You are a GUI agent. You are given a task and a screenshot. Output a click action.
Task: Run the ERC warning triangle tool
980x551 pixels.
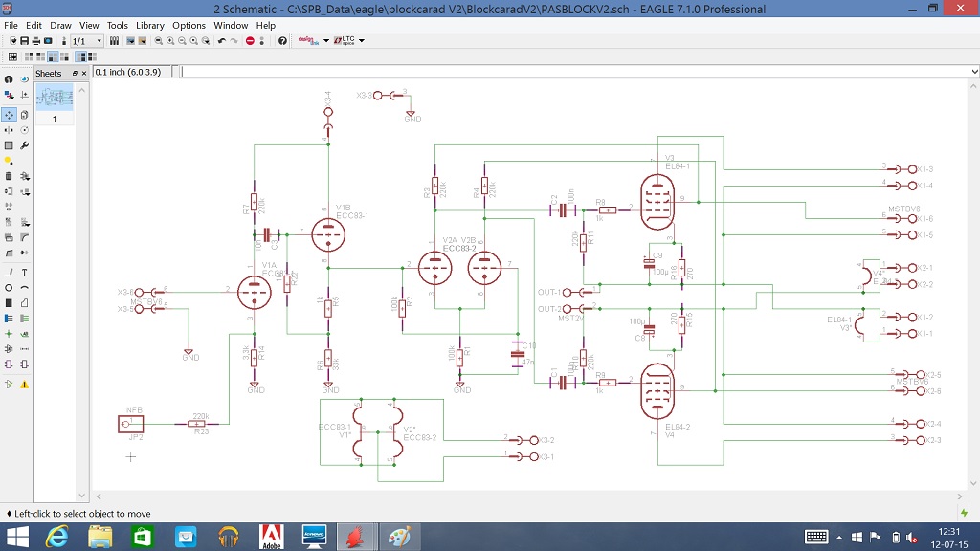tap(24, 384)
